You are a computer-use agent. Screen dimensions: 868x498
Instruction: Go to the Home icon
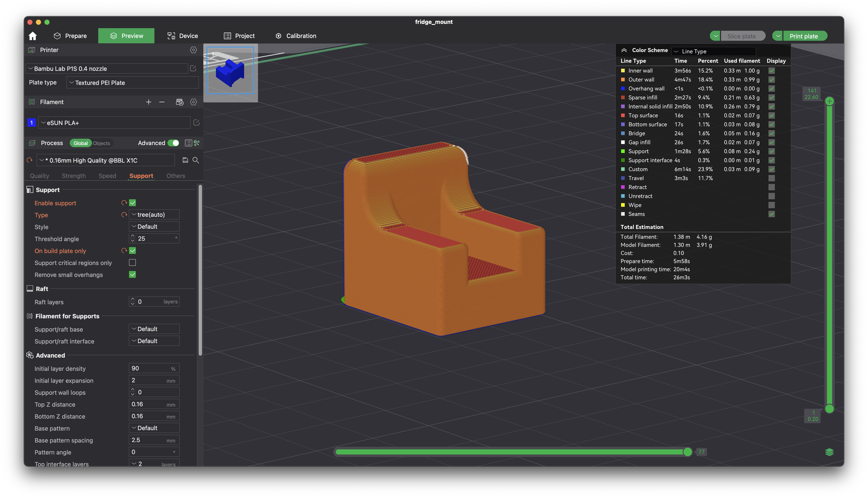[32, 36]
